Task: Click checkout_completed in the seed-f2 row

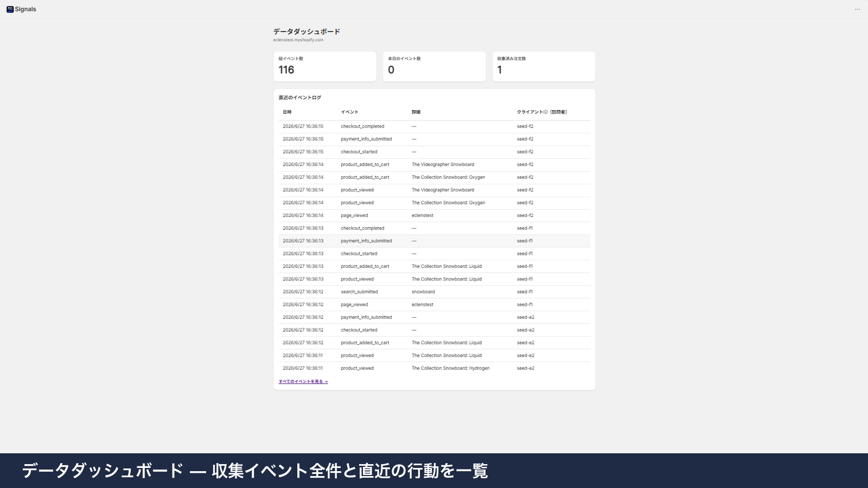Action: tap(362, 126)
